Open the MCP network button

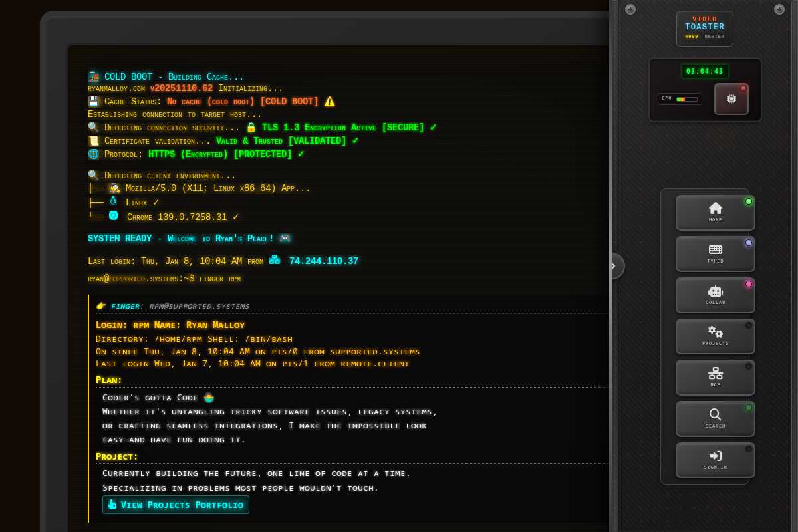click(715, 377)
